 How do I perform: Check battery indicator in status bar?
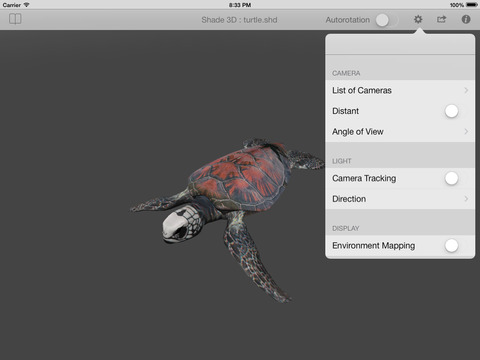472,5
